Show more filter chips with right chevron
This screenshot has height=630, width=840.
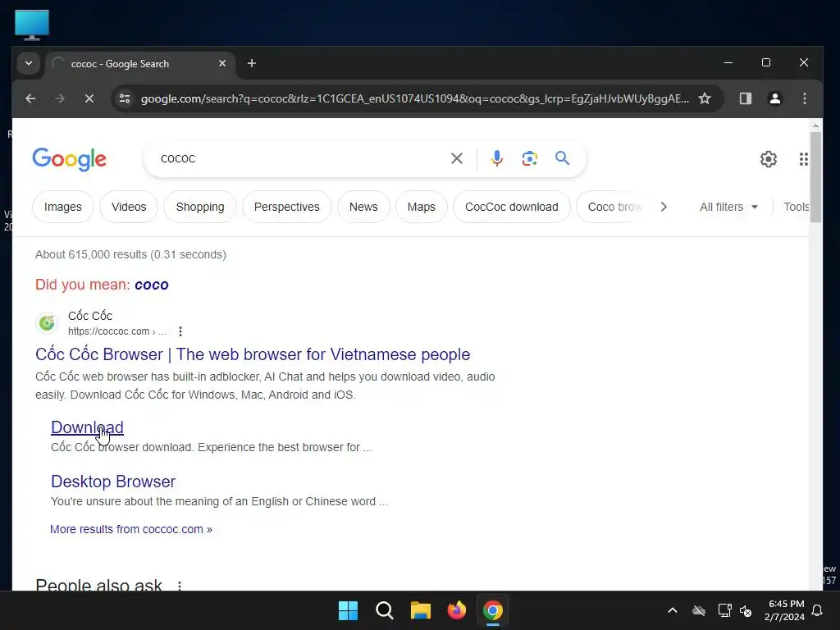click(664, 207)
